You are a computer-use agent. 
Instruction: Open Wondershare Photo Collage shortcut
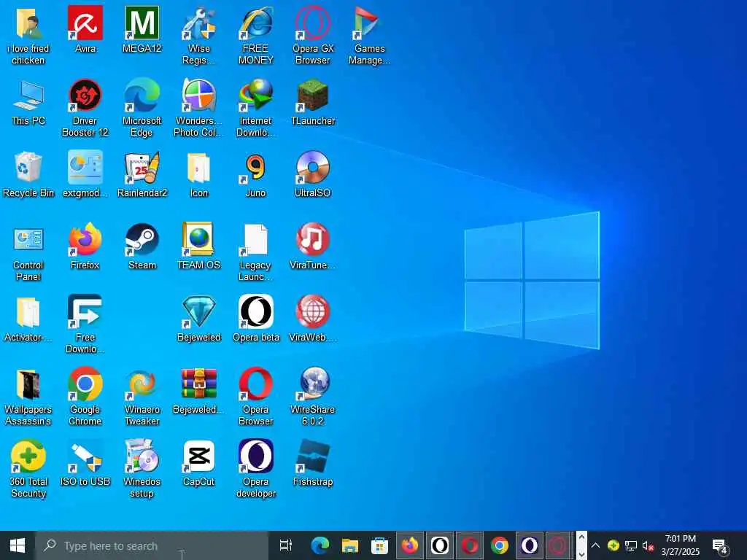198,108
